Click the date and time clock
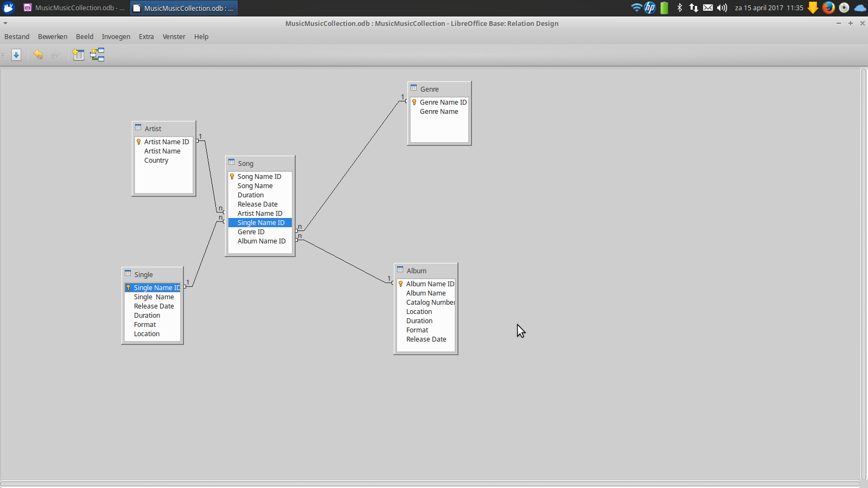 coord(769,8)
